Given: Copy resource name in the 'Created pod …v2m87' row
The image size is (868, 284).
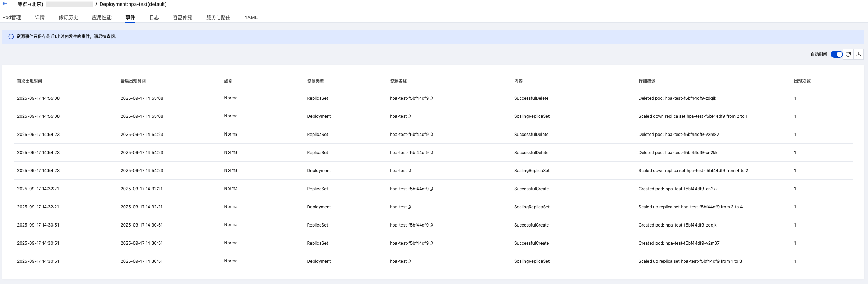Looking at the screenshot, I should point(431,243).
